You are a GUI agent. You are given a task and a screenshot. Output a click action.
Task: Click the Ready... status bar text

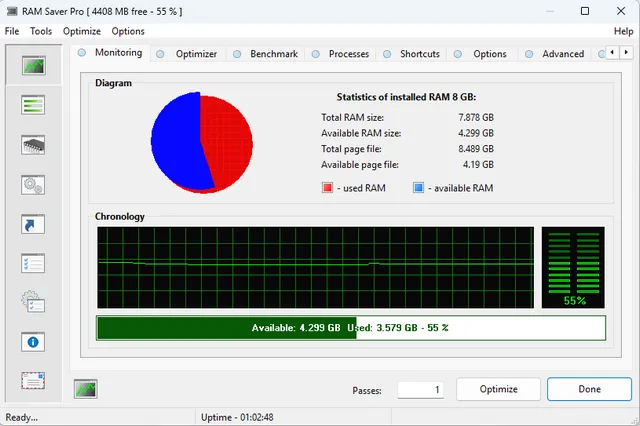pos(22,417)
